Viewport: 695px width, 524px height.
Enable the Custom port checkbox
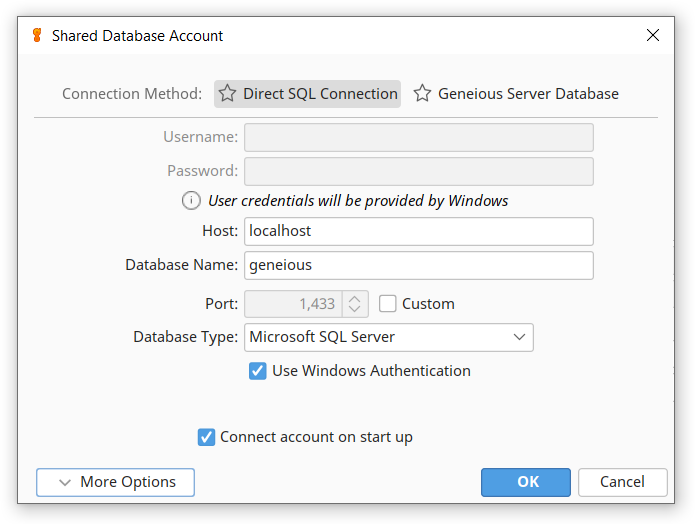pos(387,304)
